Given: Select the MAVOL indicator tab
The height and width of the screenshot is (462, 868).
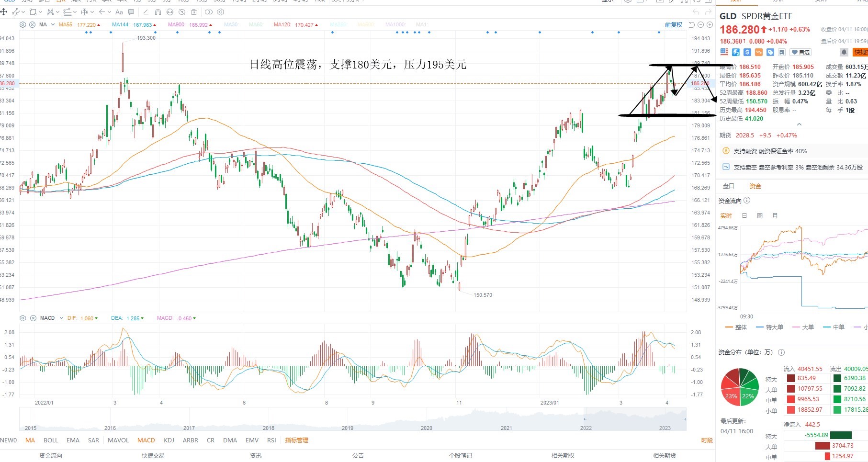Looking at the screenshot, I should click(x=118, y=440).
